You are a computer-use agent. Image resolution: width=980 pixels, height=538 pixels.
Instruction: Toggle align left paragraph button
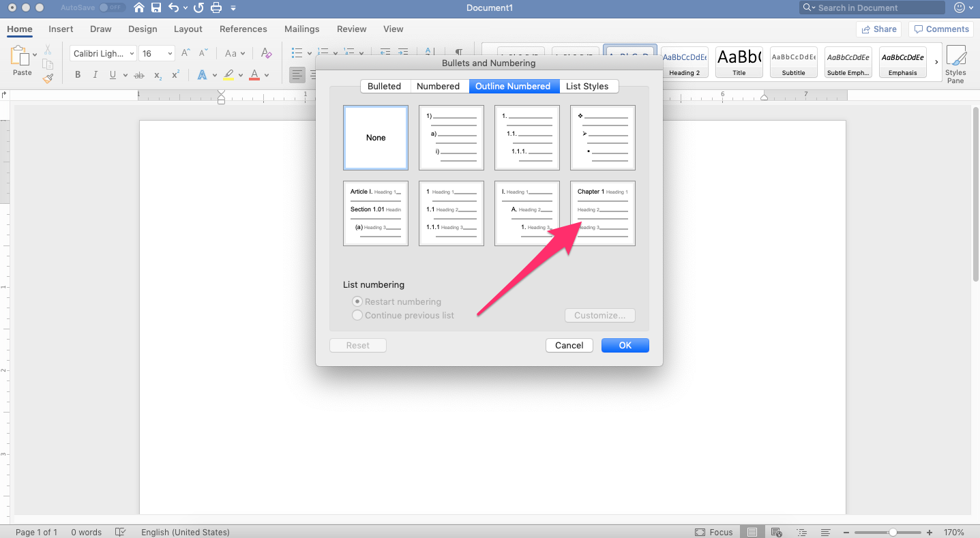click(x=297, y=75)
